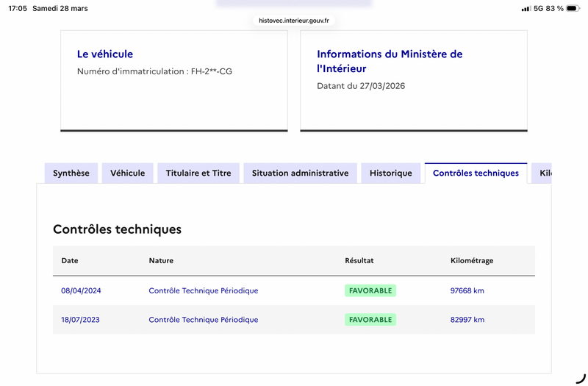Select the Titulaire et Titre tab
This screenshot has height=386, width=588.
coord(198,174)
